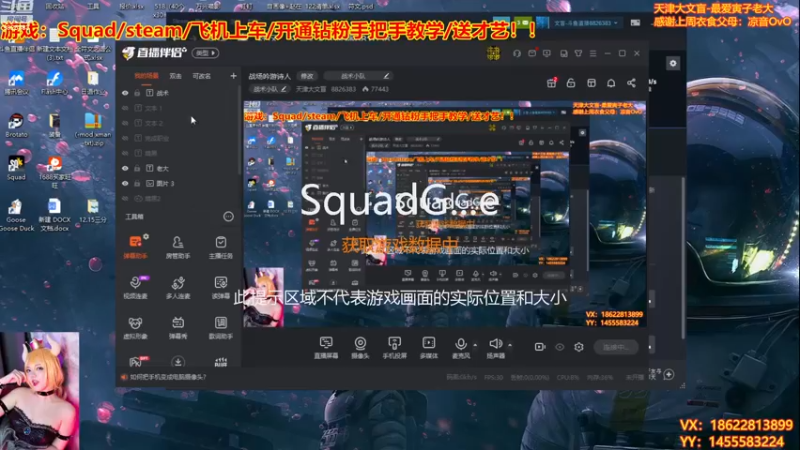Open Goose Goose Duck desktop shortcut
This screenshot has width=800, height=450.
(x=16, y=214)
